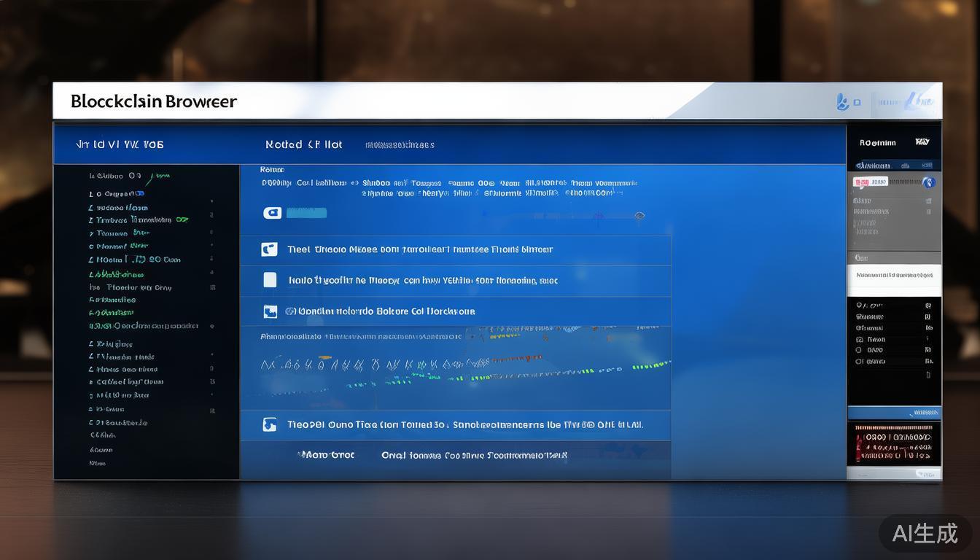Click the icon beside the "Tieel Uneoio" row

click(x=269, y=249)
